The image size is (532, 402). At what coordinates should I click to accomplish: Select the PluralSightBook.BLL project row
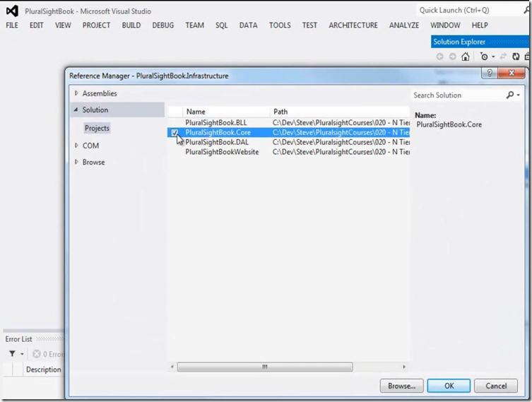tap(288, 122)
